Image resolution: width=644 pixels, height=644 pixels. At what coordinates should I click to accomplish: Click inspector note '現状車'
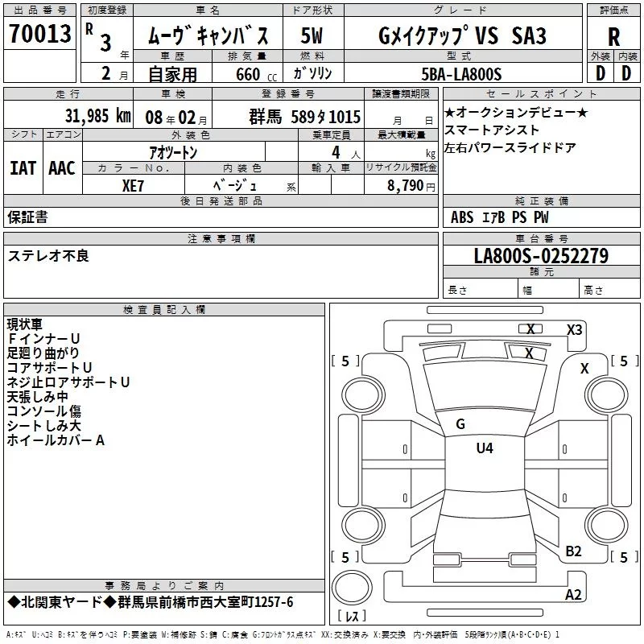pyautogui.click(x=25, y=324)
